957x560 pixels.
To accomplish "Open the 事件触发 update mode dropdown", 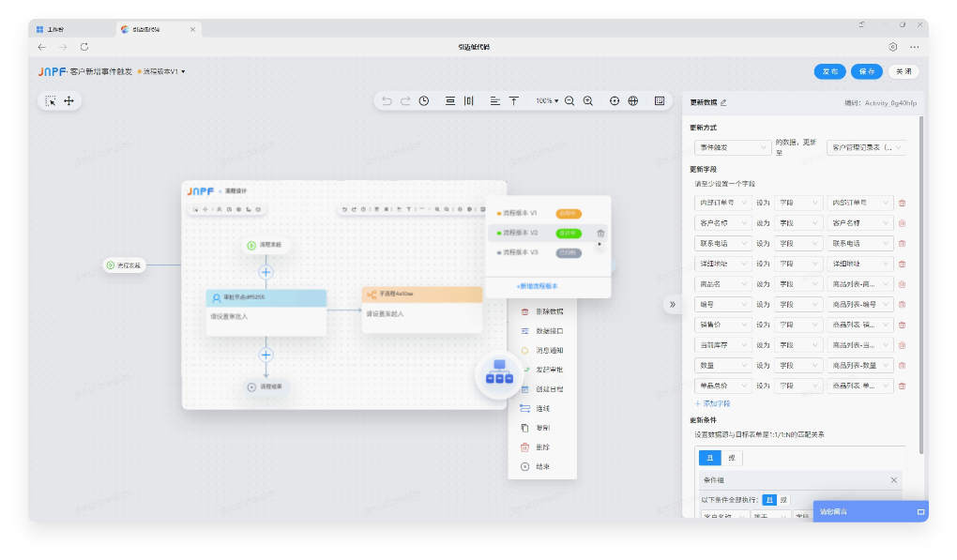I will point(733,147).
